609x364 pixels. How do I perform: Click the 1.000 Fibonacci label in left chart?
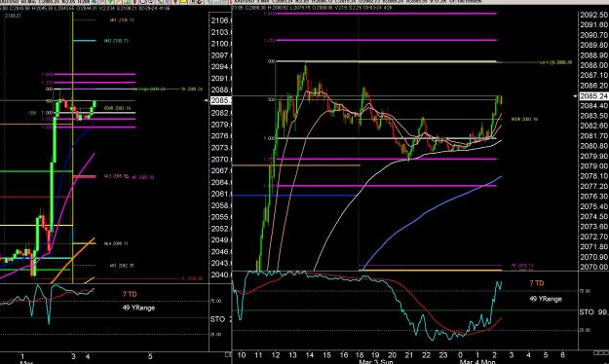(47, 113)
